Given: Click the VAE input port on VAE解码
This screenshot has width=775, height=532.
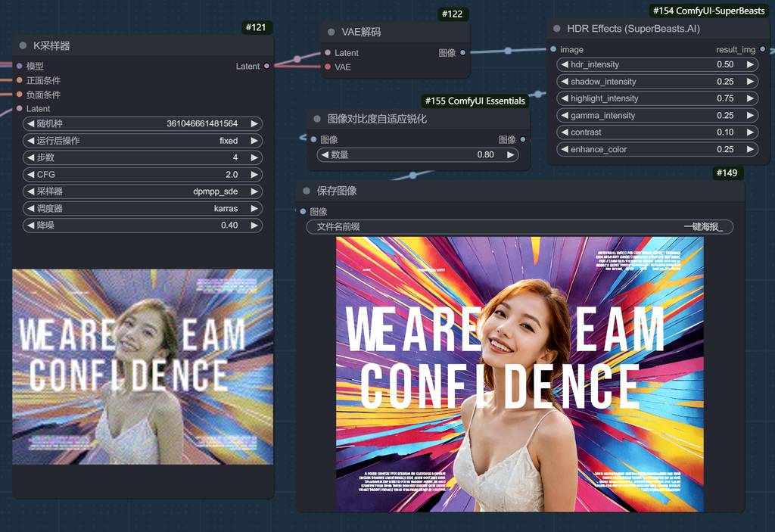Looking at the screenshot, I should coord(327,67).
